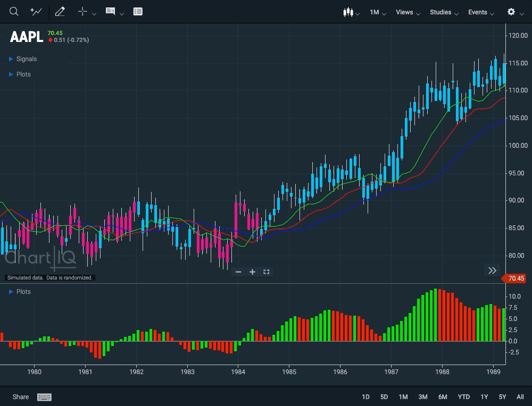
Task: Click the 1985 date axis label
Action: tap(289, 372)
